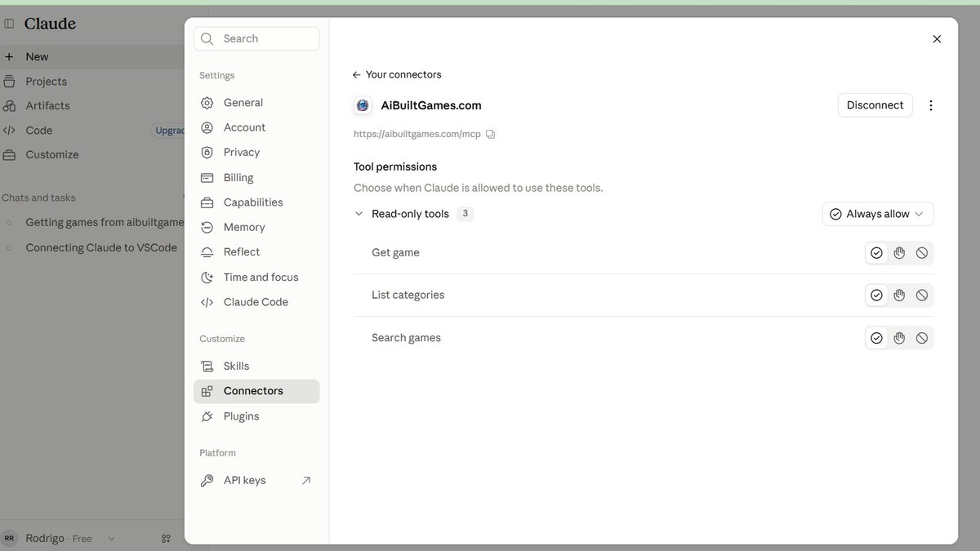This screenshot has height=551, width=980.
Task: Click the API keys key icon
Action: pyautogui.click(x=207, y=481)
